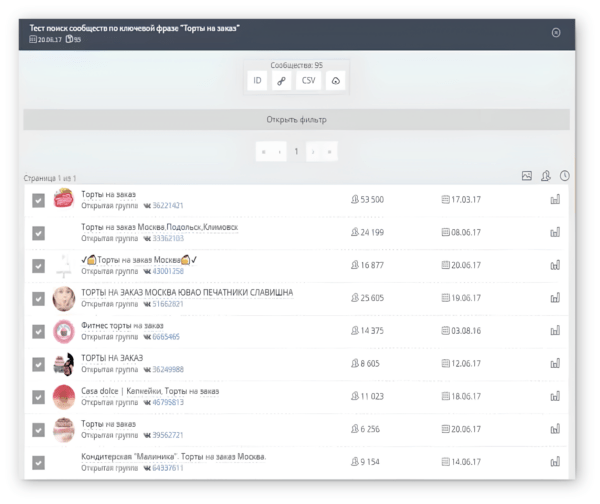Click the cloud upload icon button
Image resolution: width=600 pixels, height=504 pixels.
pyautogui.click(x=336, y=81)
